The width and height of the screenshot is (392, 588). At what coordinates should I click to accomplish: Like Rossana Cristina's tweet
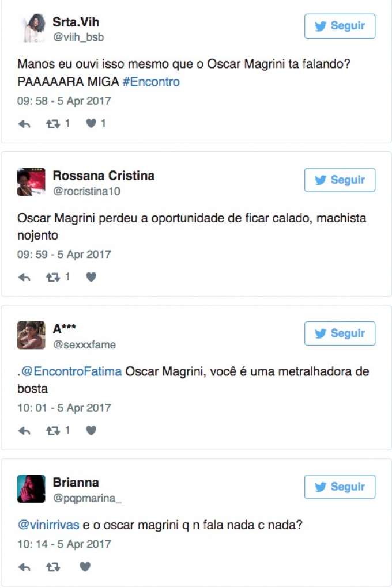[x=91, y=277]
